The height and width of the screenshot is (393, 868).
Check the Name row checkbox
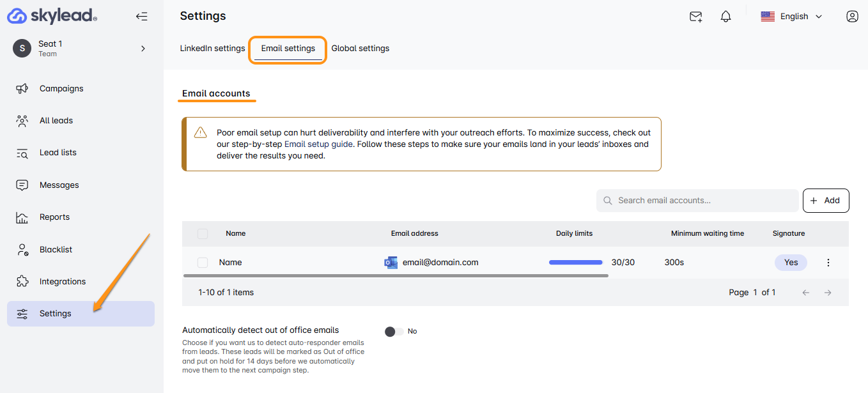203,263
